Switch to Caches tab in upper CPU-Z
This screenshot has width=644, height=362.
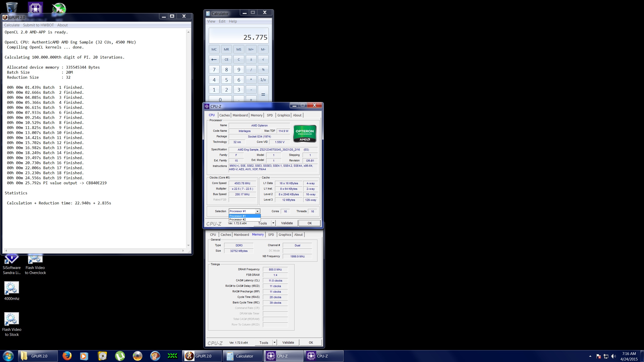click(x=224, y=115)
